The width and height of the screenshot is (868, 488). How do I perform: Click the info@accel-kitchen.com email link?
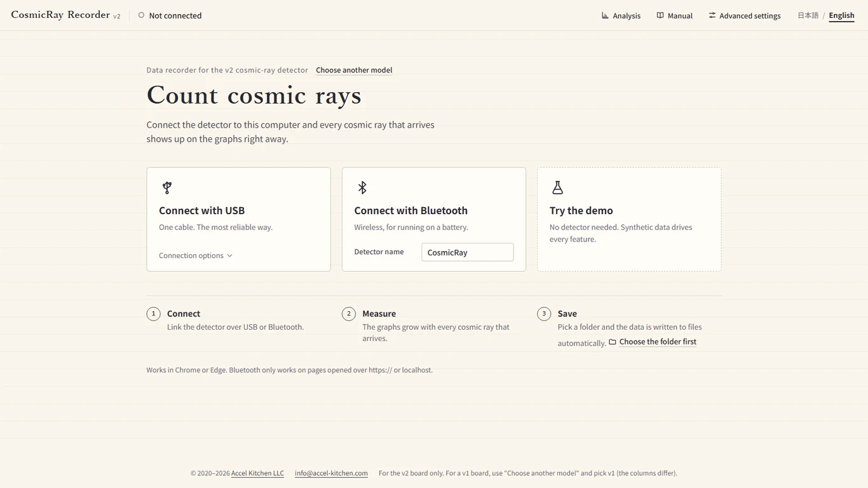(331, 473)
